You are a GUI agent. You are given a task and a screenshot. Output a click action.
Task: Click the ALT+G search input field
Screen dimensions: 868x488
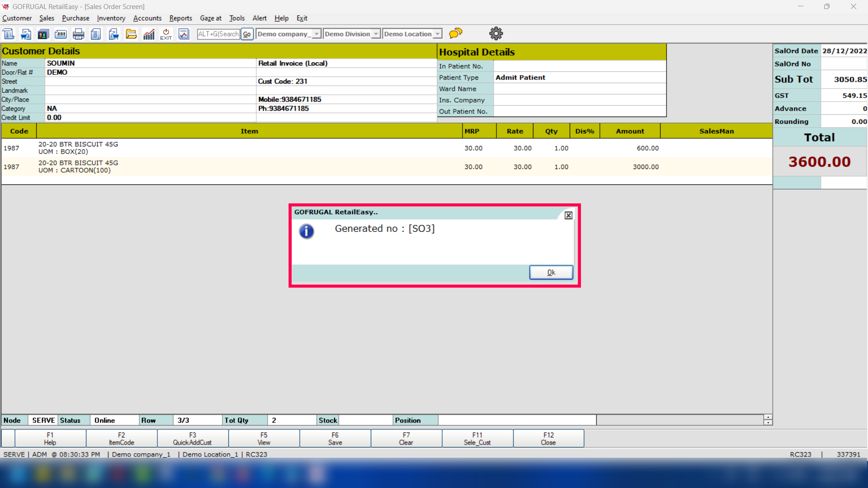[x=218, y=34]
